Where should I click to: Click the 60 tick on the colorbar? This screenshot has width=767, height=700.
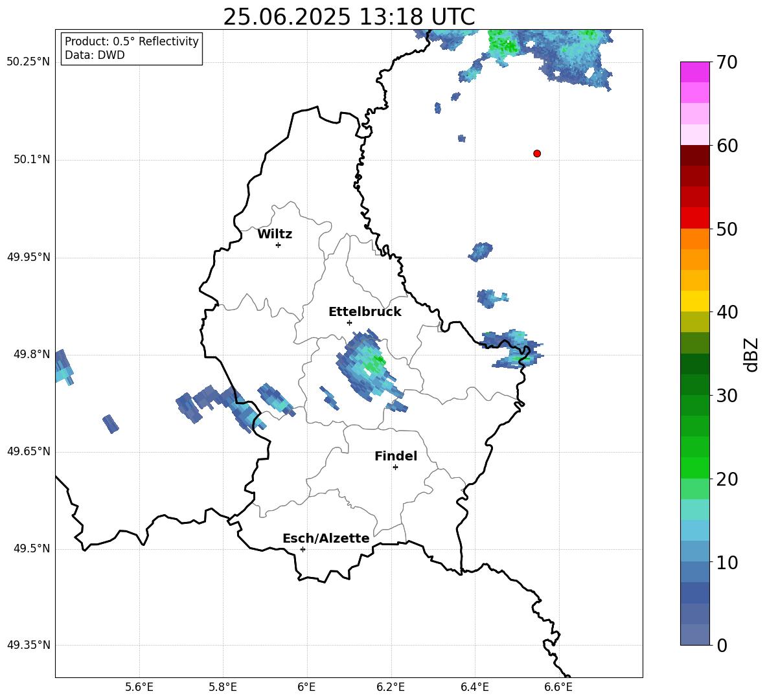click(727, 146)
